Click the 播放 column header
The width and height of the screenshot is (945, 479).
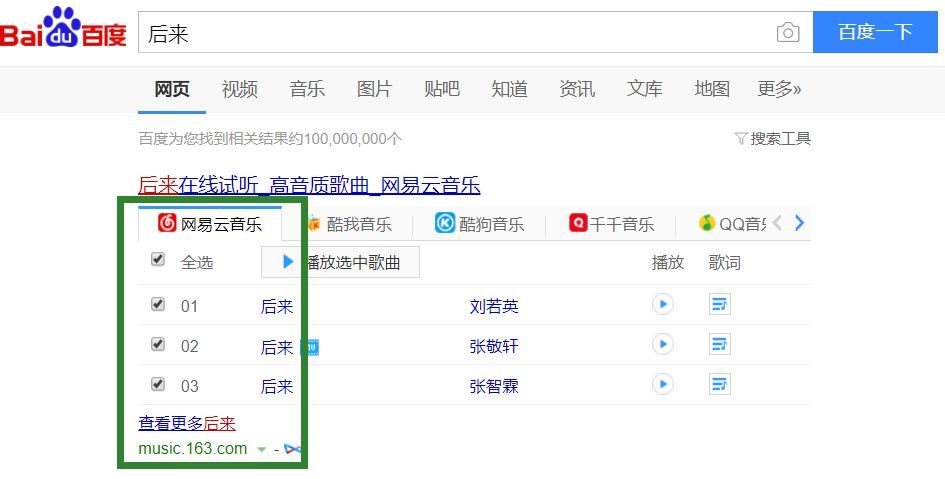pos(668,263)
